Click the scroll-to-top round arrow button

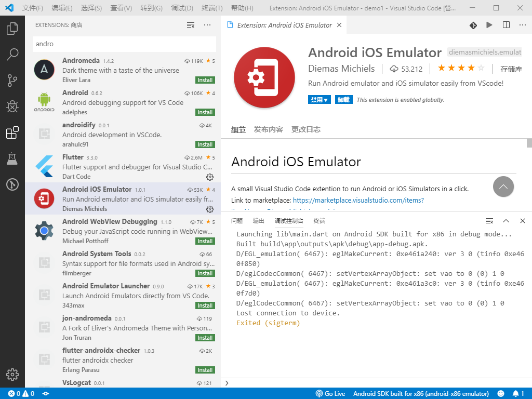[x=503, y=187]
